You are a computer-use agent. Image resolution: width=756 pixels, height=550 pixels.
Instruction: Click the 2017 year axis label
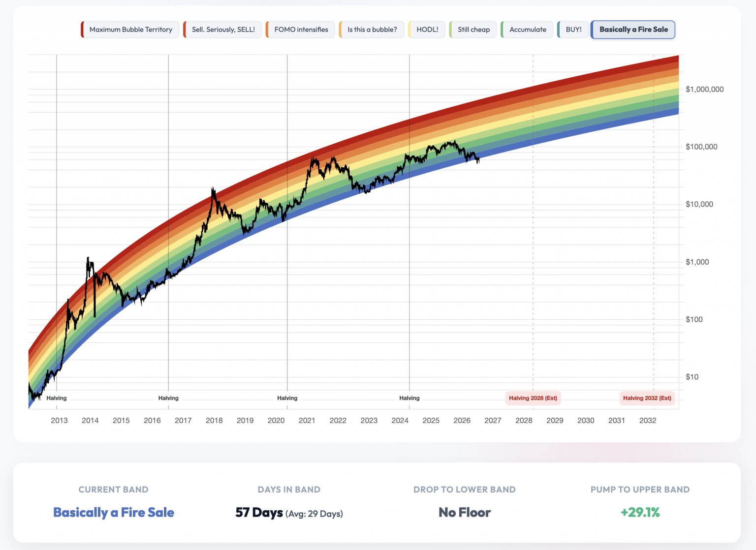[x=183, y=420]
